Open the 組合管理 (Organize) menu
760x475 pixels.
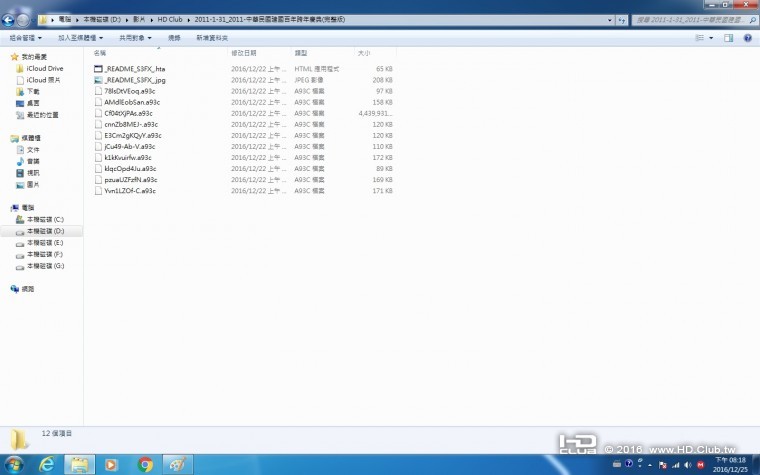coord(25,38)
